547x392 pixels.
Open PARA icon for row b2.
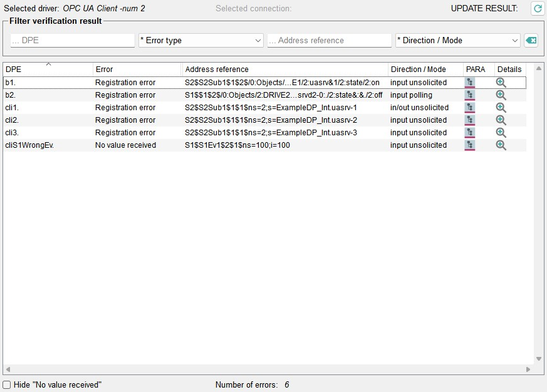coord(470,95)
